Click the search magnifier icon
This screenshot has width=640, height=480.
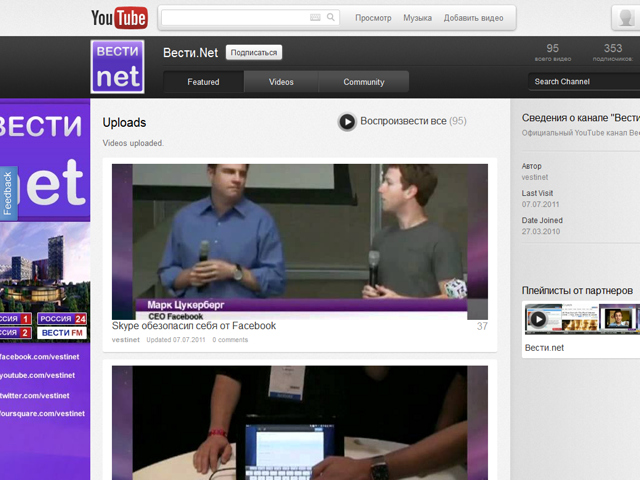pyautogui.click(x=331, y=17)
